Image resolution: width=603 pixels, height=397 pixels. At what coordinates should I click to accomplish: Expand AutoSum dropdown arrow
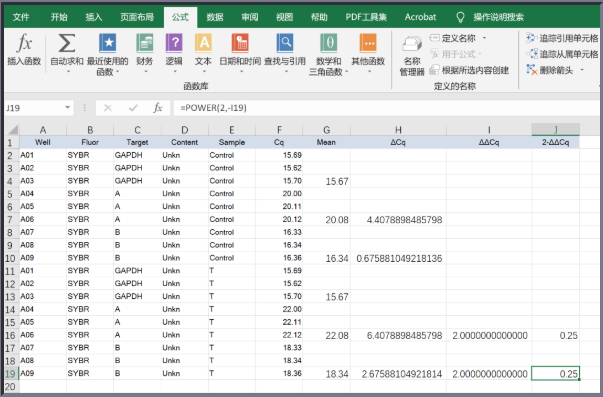coord(68,72)
